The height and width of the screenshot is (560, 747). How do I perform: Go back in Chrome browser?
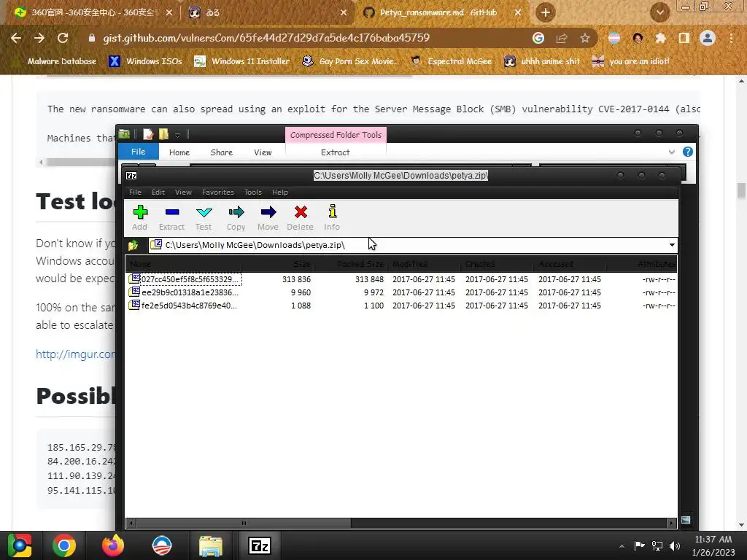16,38
